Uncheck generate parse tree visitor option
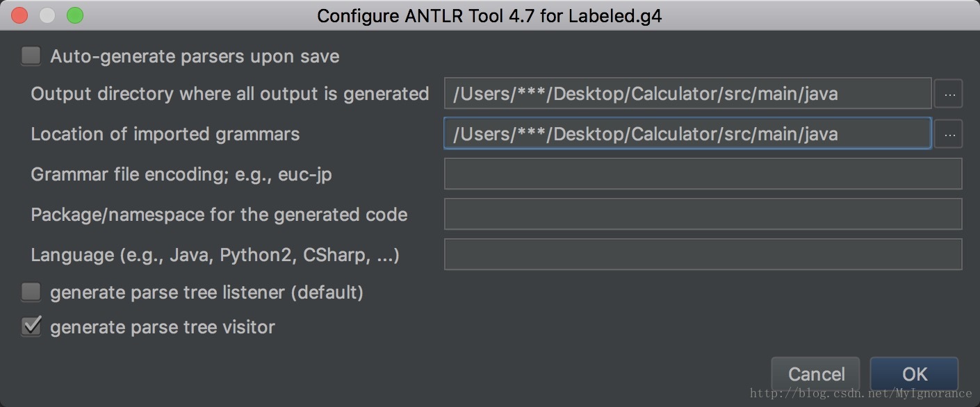This screenshot has width=980, height=407. [31, 326]
